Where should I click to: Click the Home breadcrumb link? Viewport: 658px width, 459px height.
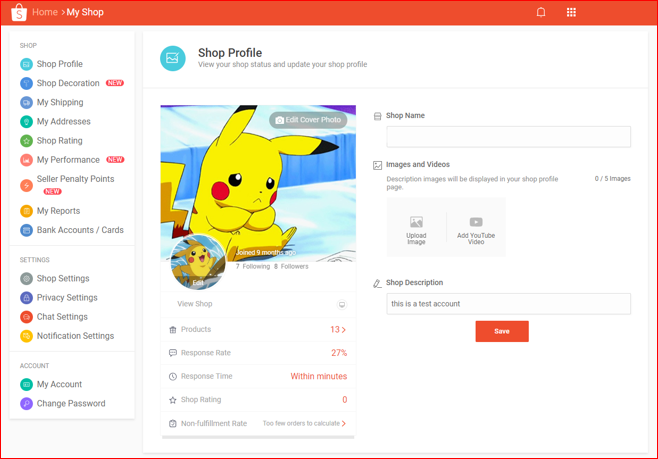pyautogui.click(x=44, y=12)
